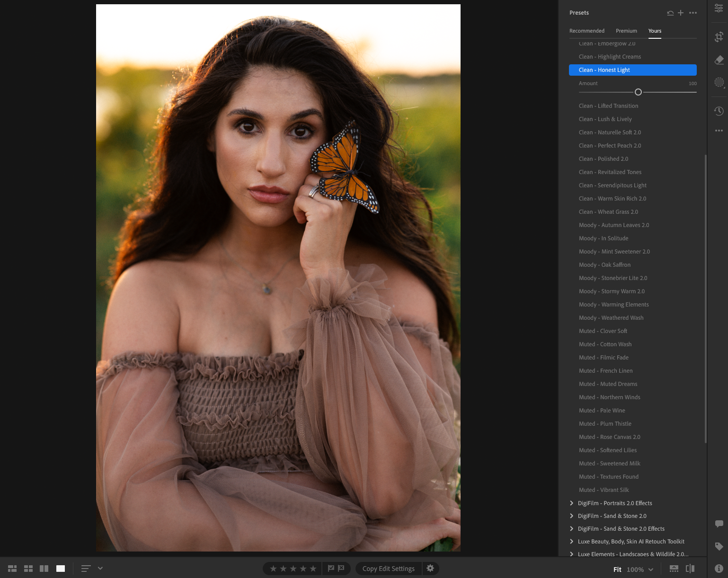Rate the photo five stars
Image resolution: width=728 pixels, height=578 pixels.
click(x=313, y=568)
